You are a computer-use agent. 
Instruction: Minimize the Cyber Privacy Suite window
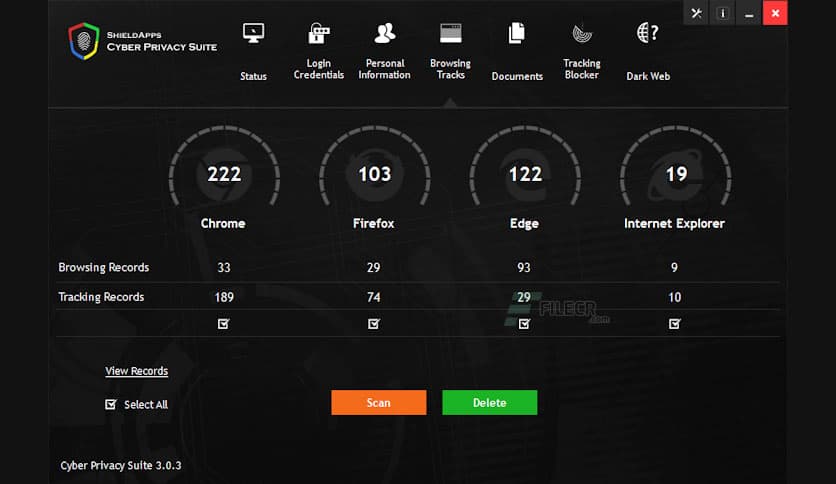point(749,13)
